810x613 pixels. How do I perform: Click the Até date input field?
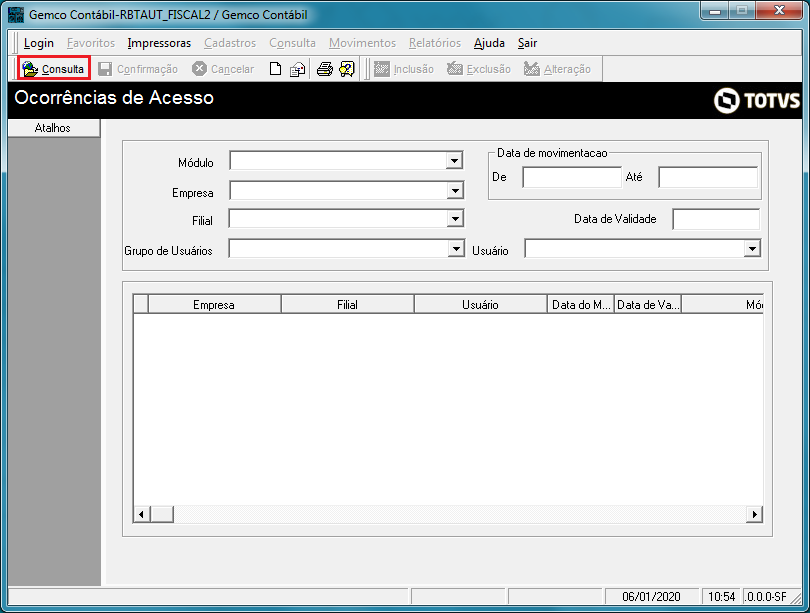point(708,177)
